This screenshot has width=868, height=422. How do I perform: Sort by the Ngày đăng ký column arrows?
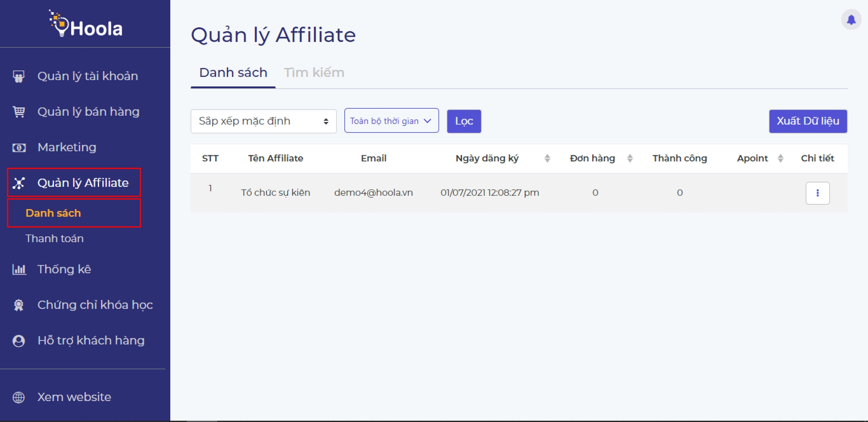pyautogui.click(x=547, y=158)
